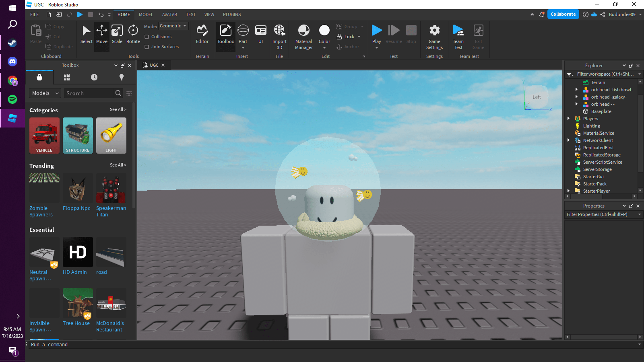Open Discord from the taskbar
The height and width of the screenshot is (362, 644).
tap(12, 62)
